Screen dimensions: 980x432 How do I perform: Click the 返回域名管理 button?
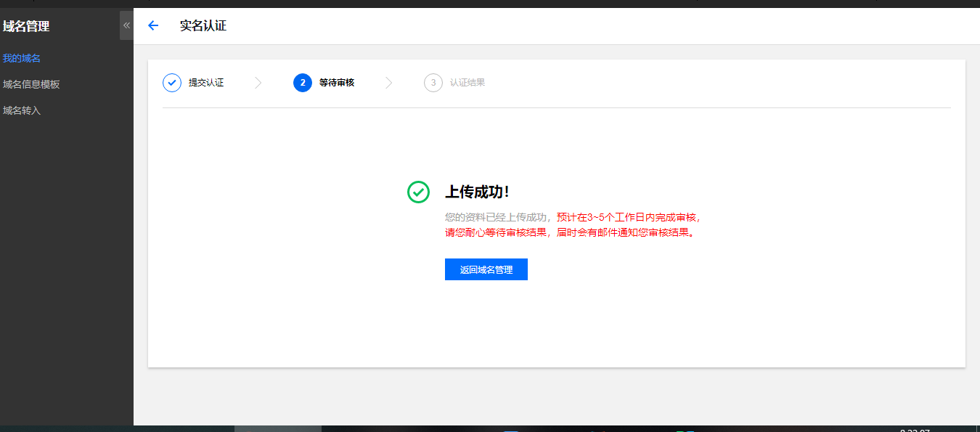coord(486,269)
